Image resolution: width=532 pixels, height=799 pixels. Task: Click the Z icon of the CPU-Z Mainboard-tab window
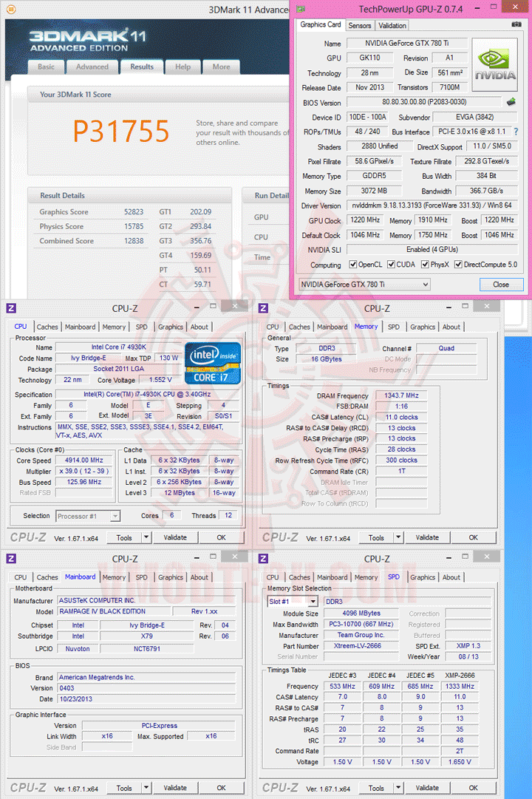point(11,559)
